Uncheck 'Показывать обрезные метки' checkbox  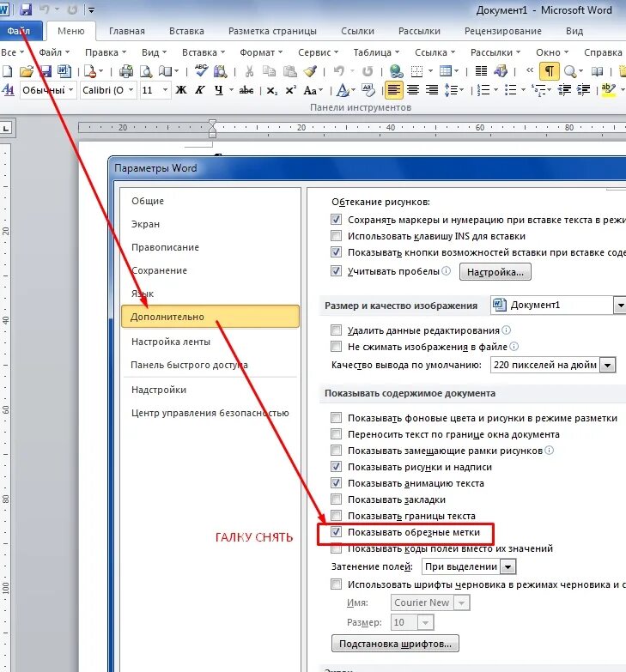click(x=336, y=532)
